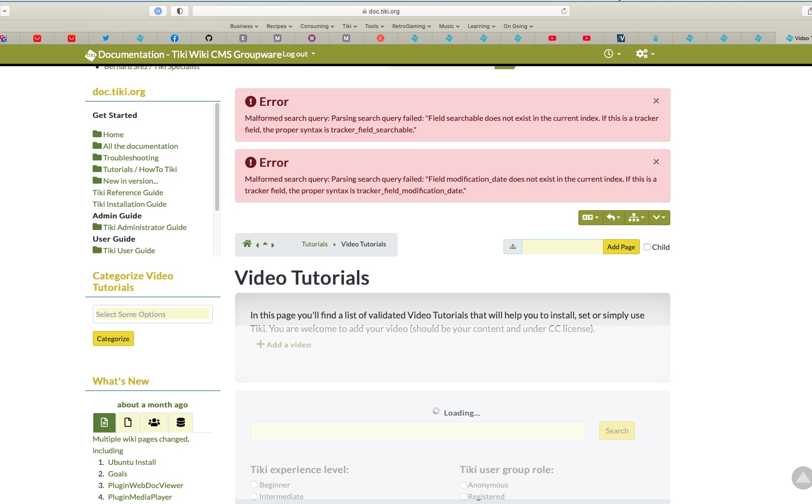Open the Tutorials breadcrumb link
The image size is (812, 504).
[315, 244]
